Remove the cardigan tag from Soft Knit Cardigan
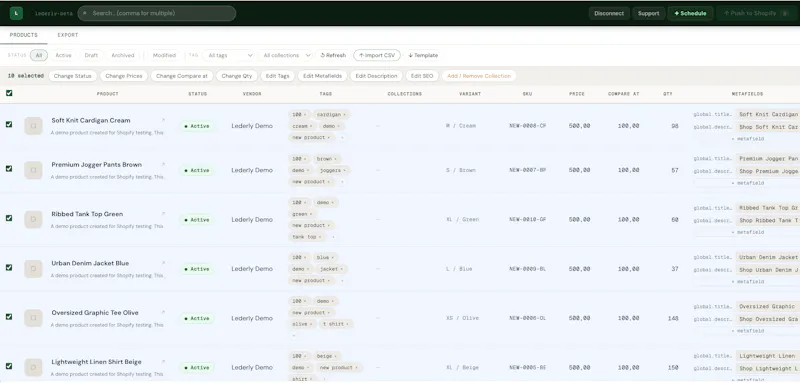This screenshot has height=383, width=800. [344, 115]
